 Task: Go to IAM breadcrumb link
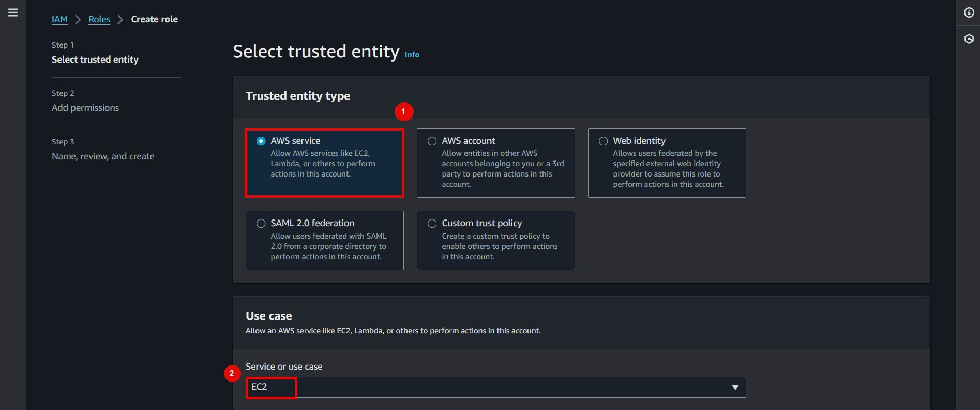59,19
